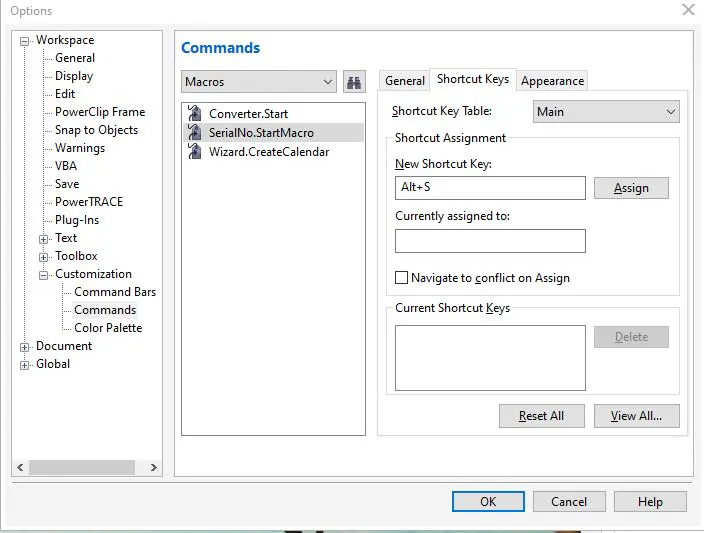Select the VBA tree item
The width and height of the screenshot is (704, 533).
coord(66,166)
